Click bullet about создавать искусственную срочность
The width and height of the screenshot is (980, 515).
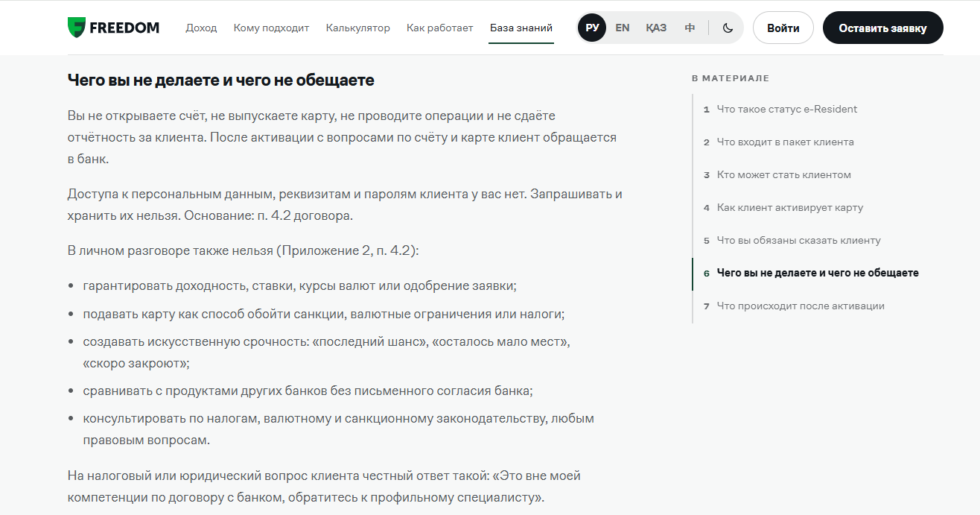[327, 353]
